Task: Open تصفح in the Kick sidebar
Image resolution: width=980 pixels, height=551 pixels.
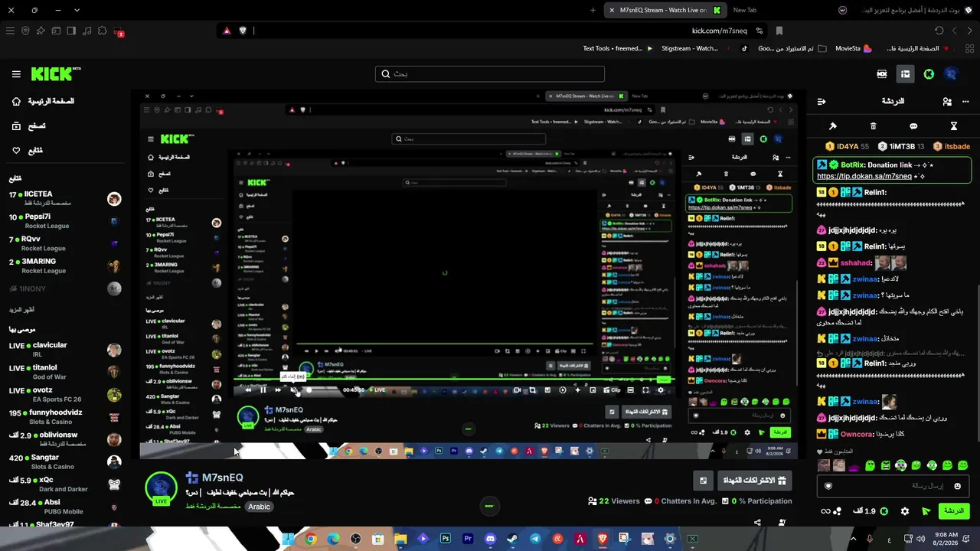Action: 28,126
